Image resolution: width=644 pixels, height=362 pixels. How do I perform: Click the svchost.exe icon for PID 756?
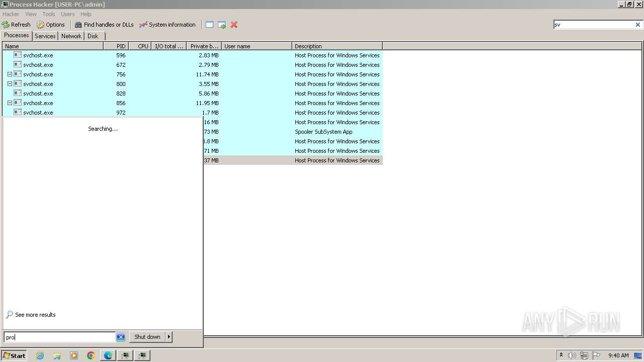(x=18, y=74)
